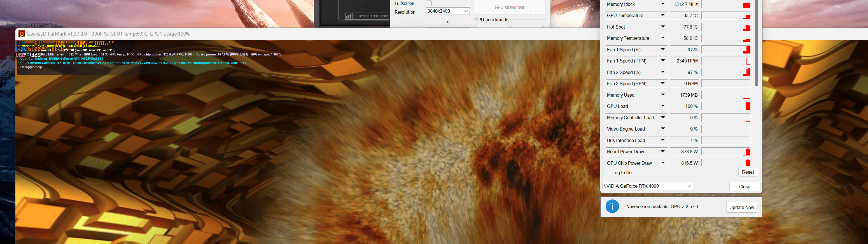
Task: Click Update Now for GPU-Z 2.57.0
Action: tap(741, 207)
